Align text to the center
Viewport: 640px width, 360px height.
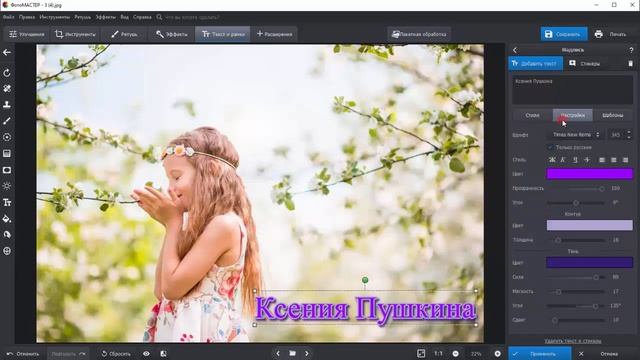(x=613, y=160)
